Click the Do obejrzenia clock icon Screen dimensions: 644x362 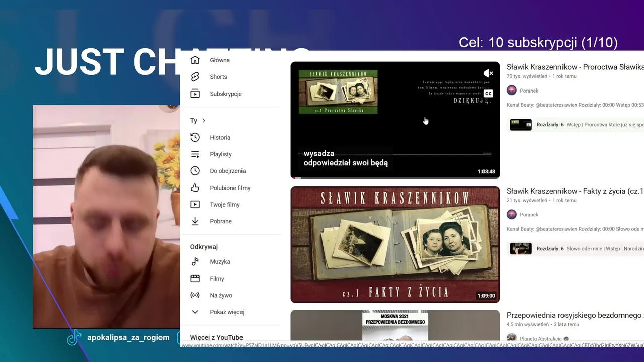coord(195,171)
